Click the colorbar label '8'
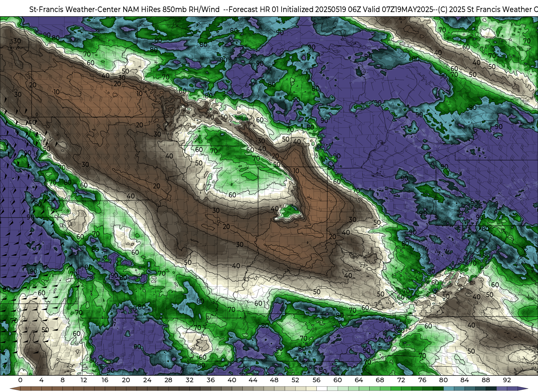 (62, 380)
